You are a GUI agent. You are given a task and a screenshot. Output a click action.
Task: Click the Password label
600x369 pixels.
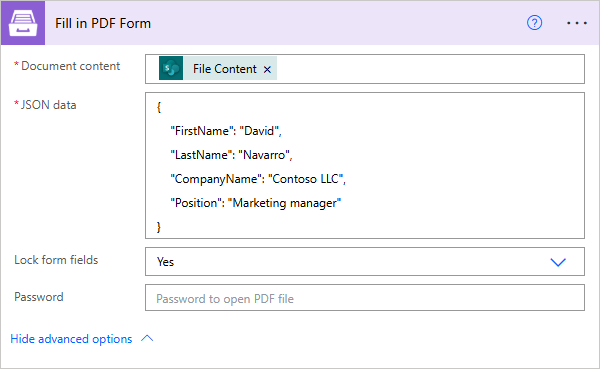(x=39, y=297)
